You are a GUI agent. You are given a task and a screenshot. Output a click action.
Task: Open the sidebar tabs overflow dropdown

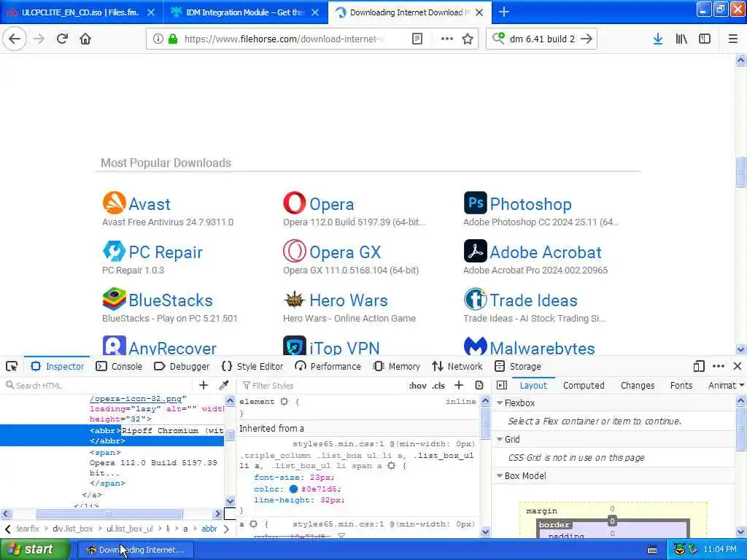[742, 385]
